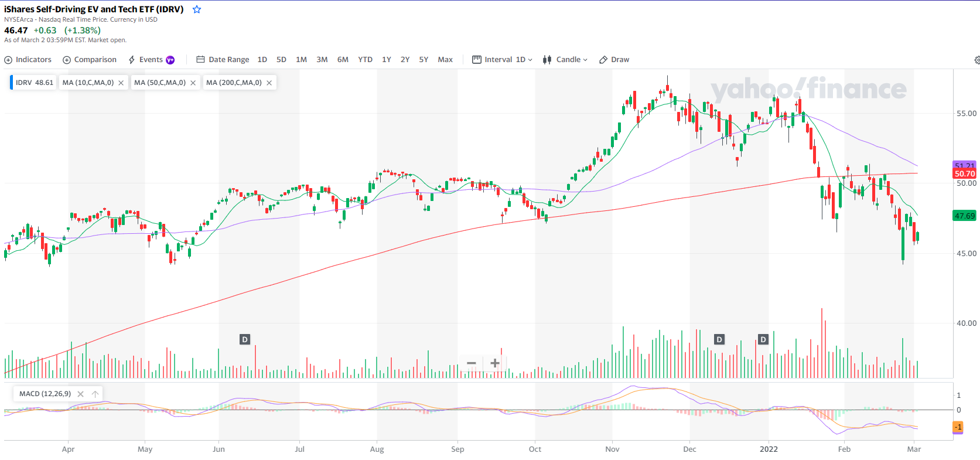The width and height of the screenshot is (980, 460).
Task: Click the purple Y+ premium badge
Action: point(170,60)
